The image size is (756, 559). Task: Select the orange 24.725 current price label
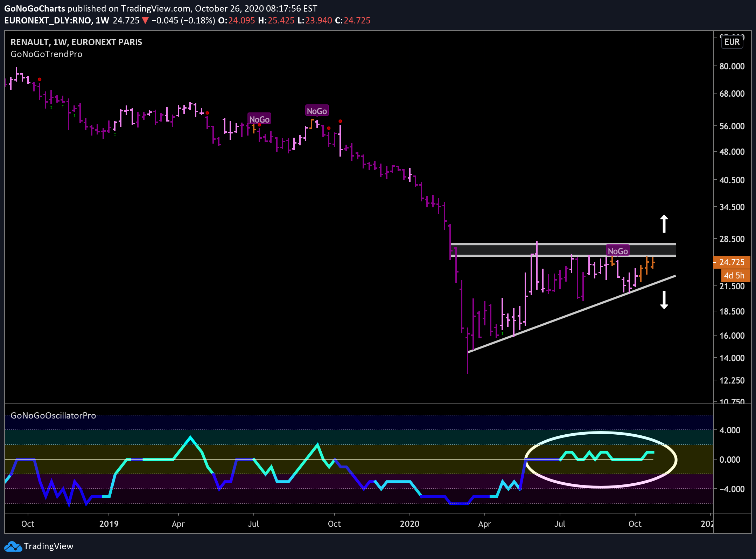732,262
